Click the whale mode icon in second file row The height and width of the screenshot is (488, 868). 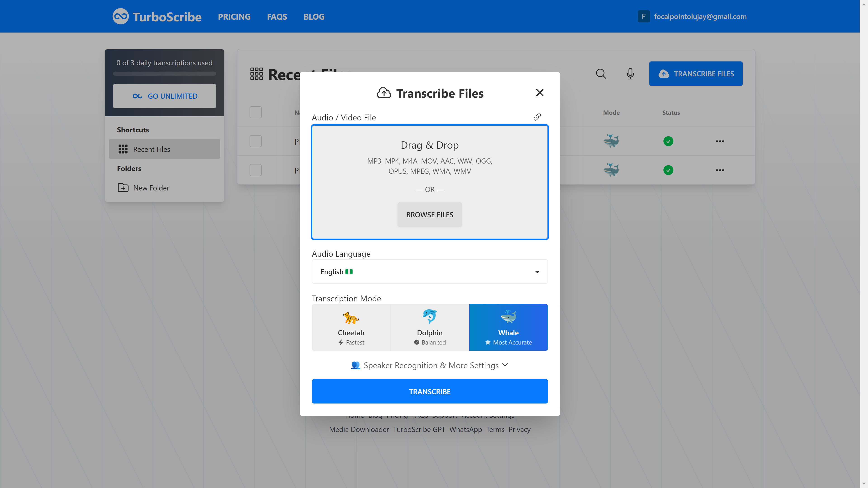pos(611,170)
